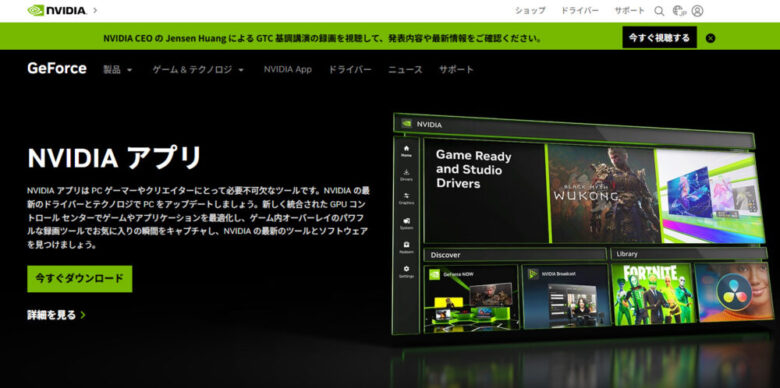Dismiss the green GTC banner
The width and height of the screenshot is (780, 388).
(710, 38)
